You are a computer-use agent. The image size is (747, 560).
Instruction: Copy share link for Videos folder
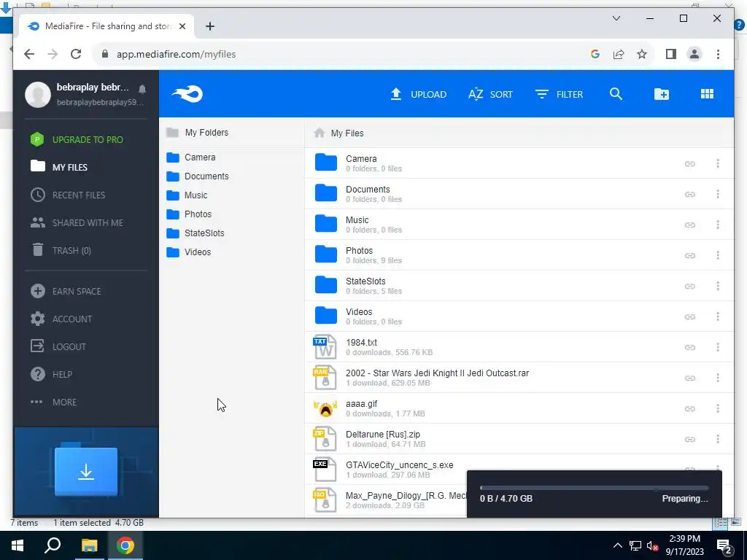pos(690,316)
